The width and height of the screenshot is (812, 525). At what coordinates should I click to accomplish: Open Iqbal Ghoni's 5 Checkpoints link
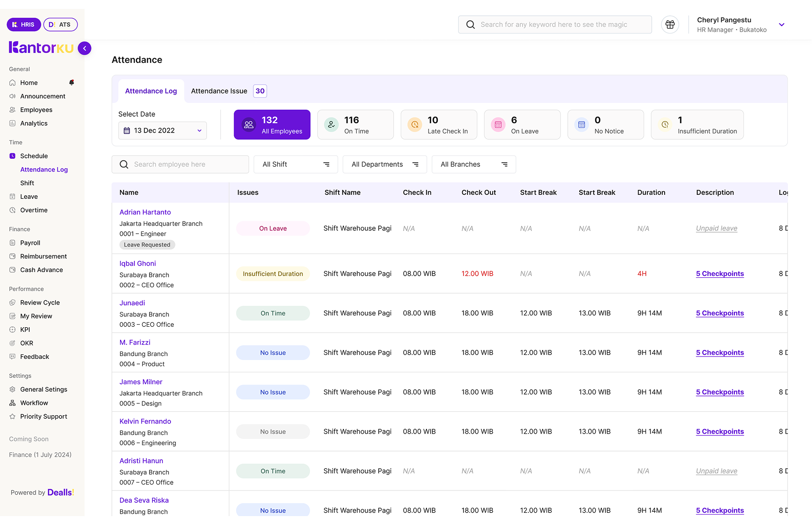(720, 274)
